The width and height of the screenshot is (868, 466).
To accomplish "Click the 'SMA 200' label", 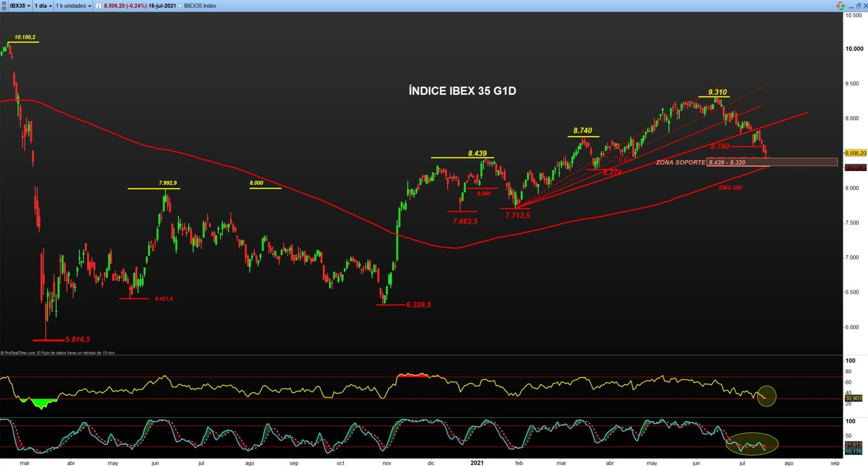I will coord(730,188).
